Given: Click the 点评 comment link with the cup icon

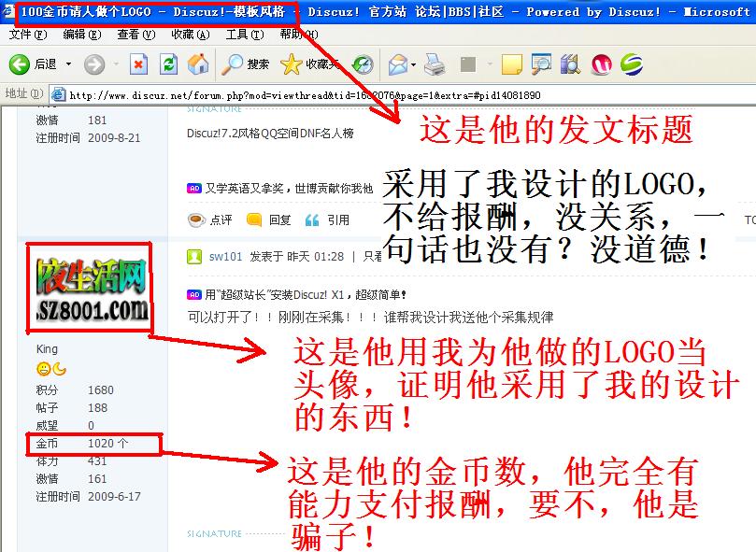Looking at the screenshot, I should point(209,220).
